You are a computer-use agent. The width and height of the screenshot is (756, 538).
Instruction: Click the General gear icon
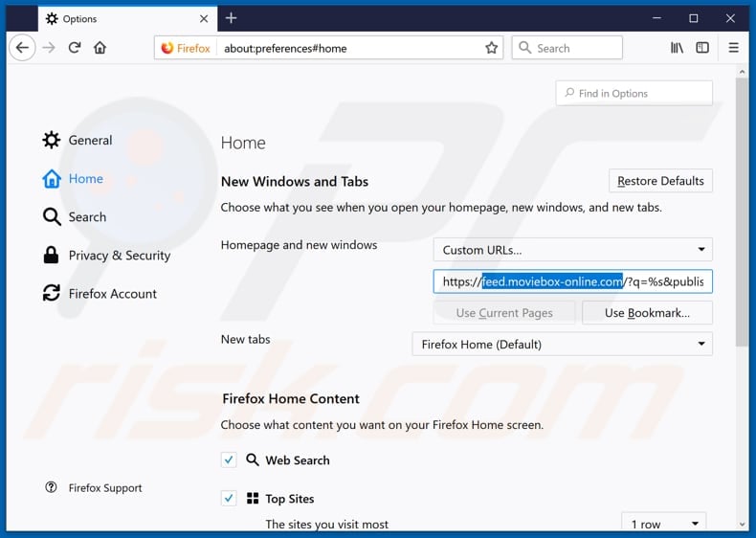tap(51, 140)
